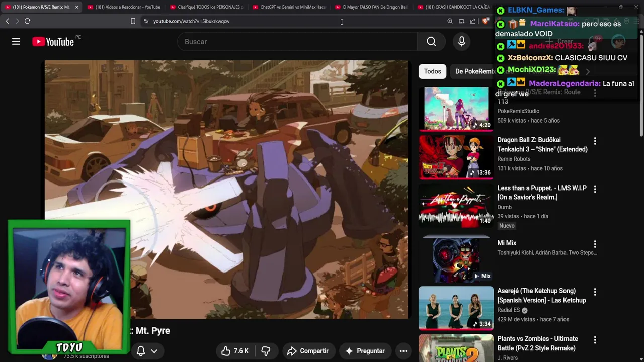Open the Plants vs Zombies 2 thumbnail

pos(456,348)
